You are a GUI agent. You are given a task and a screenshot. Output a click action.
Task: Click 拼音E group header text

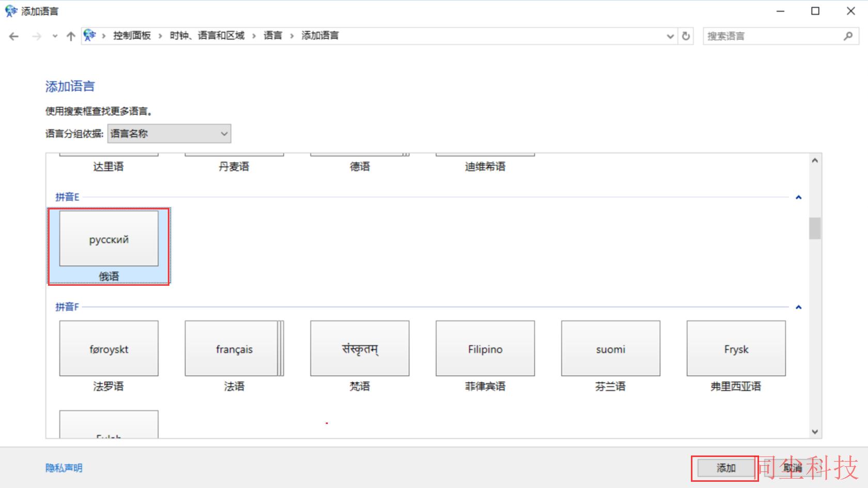pyautogui.click(x=67, y=197)
